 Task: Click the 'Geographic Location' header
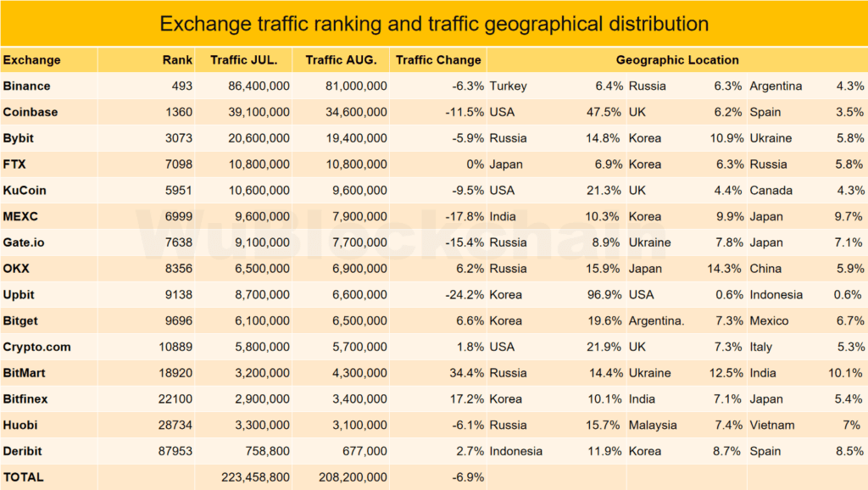[677, 60]
